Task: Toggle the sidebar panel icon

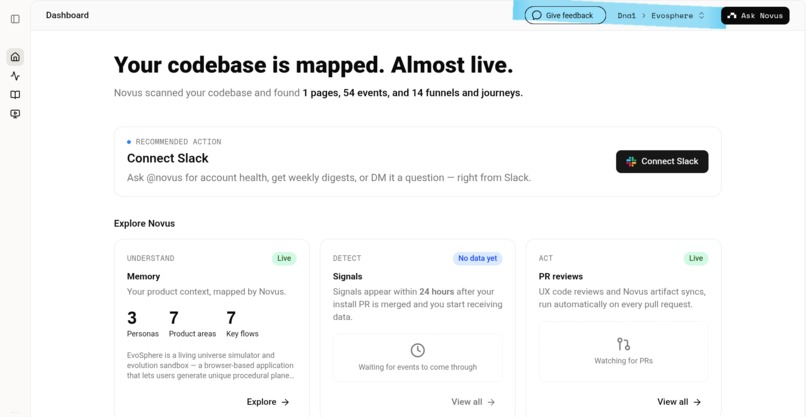Action: pos(15,19)
